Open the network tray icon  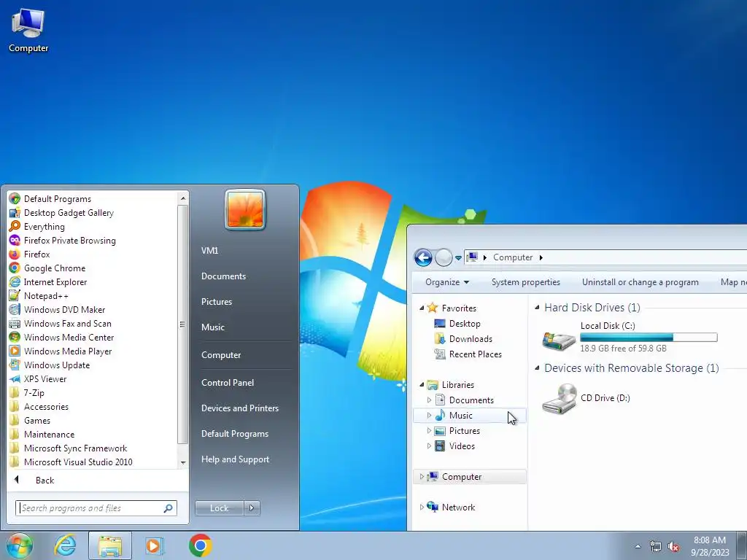(x=656, y=547)
